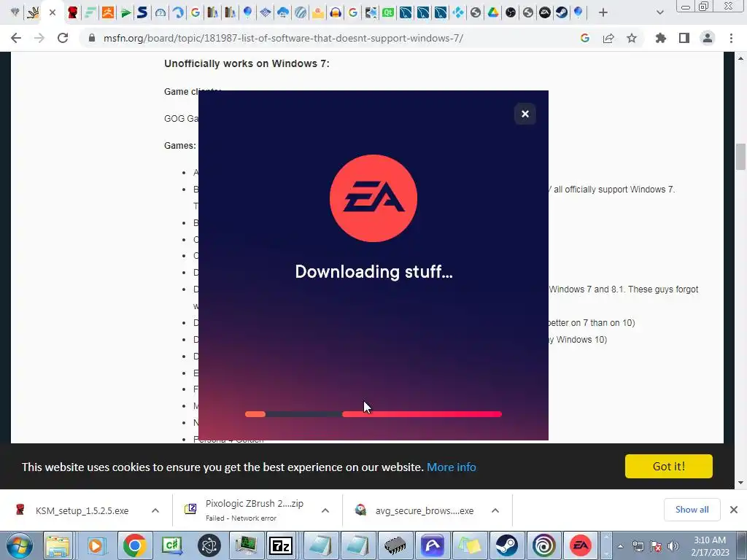
Task: Switch to the Kodi tab
Action: tap(458, 12)
